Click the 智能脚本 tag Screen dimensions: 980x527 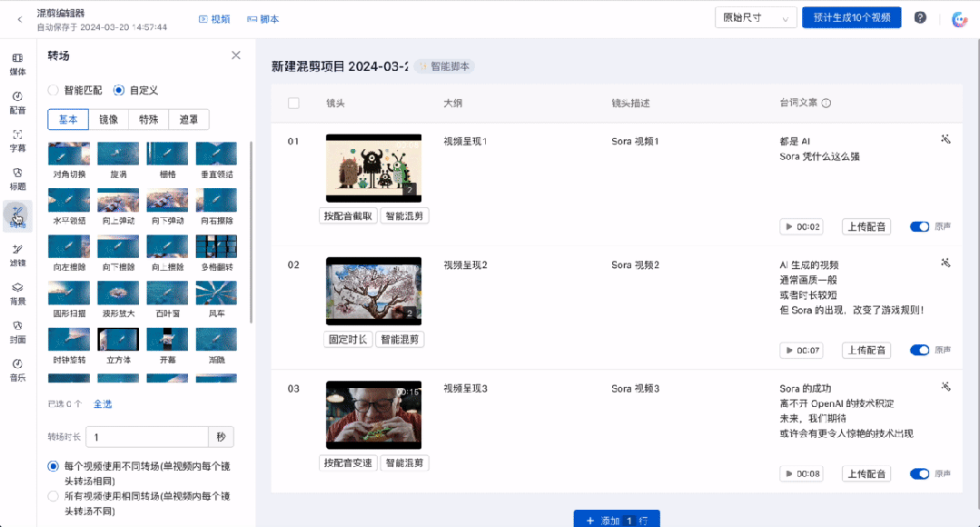coord(444,66)
